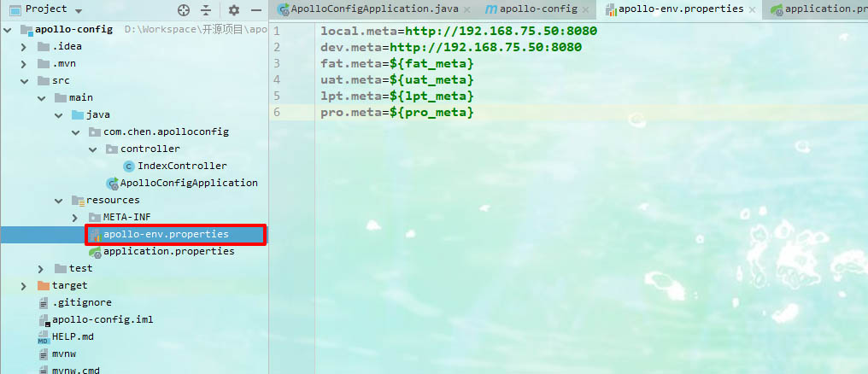Select IndexController class in tree

182,166
